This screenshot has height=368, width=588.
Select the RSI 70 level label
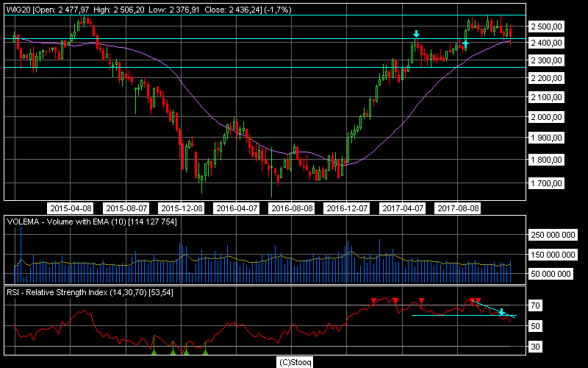pyautogui.click(x=536, y=305)
